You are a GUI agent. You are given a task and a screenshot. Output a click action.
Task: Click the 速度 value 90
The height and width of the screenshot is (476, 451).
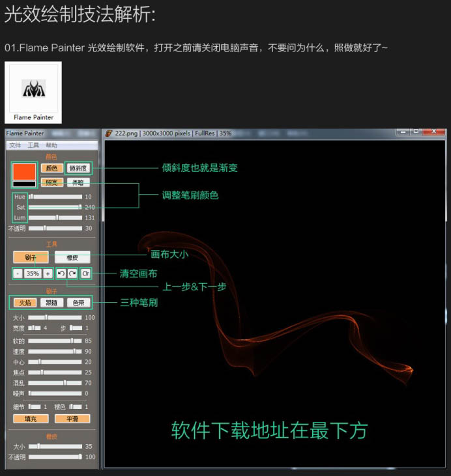[x=88, y=352]
